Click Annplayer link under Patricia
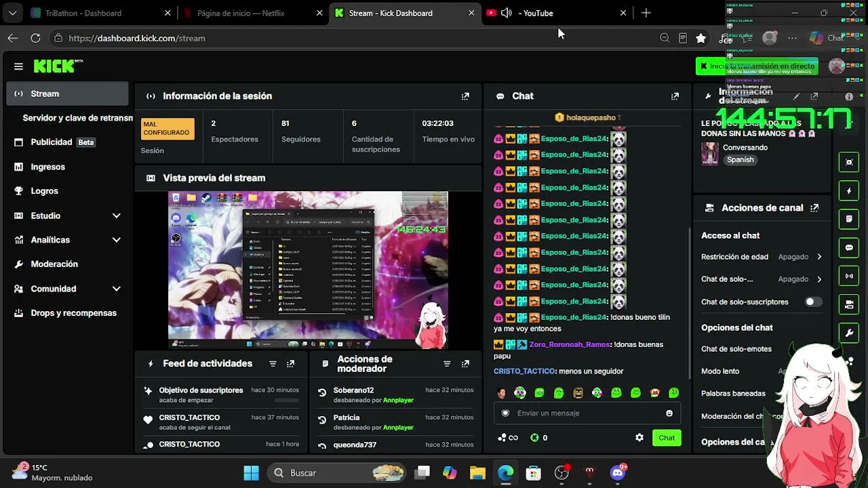Screen dimensions: 868x488 tap(398, 428)
